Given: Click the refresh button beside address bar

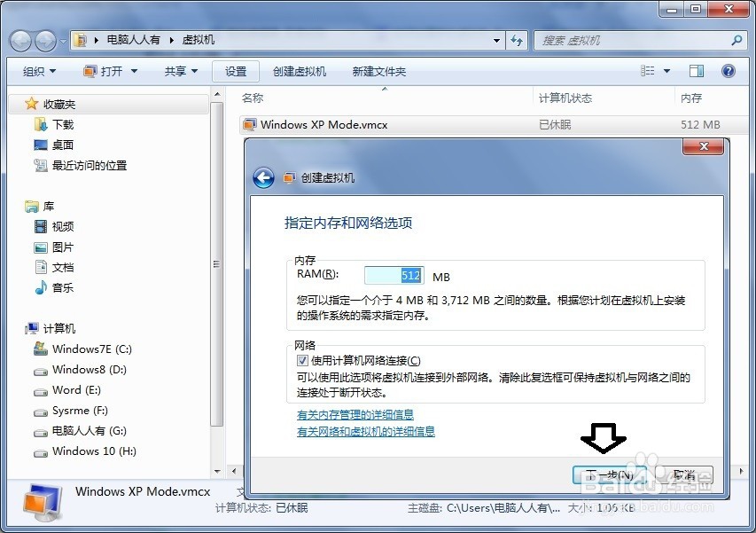Looking at the screenshot, I should click(x=517, y=41).
